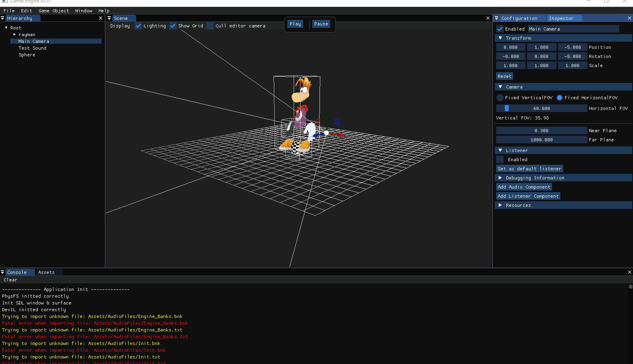Image resolution: width=633 pixels, height=364 pixels.
Task: Close the Inspector panel
Action: coord(629,18)
